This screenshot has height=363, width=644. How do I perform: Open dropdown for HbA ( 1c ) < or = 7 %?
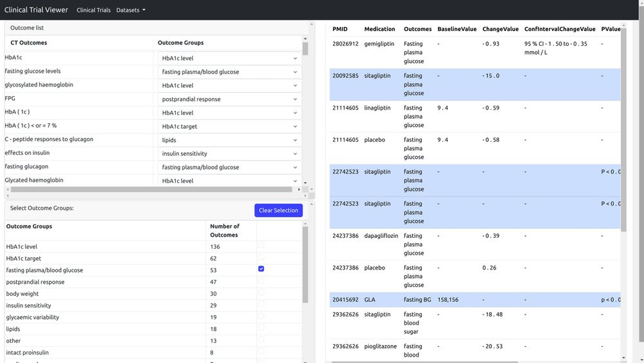click(x=230, y=126)
